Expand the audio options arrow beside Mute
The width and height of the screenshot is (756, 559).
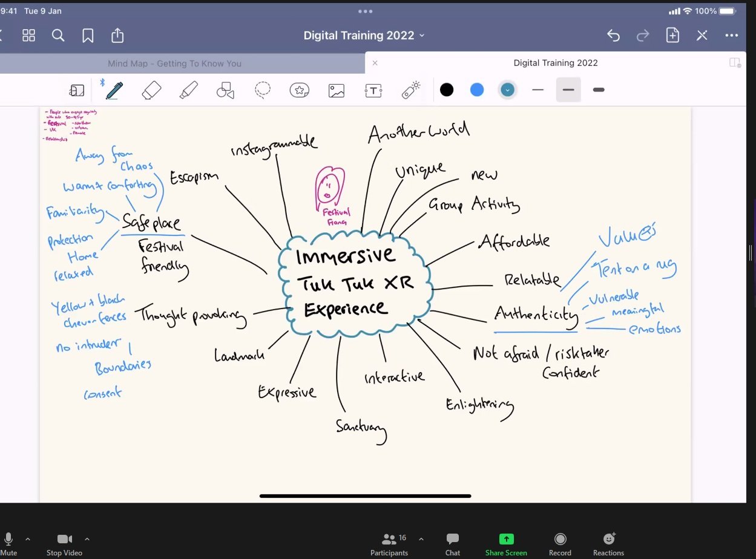27,538
